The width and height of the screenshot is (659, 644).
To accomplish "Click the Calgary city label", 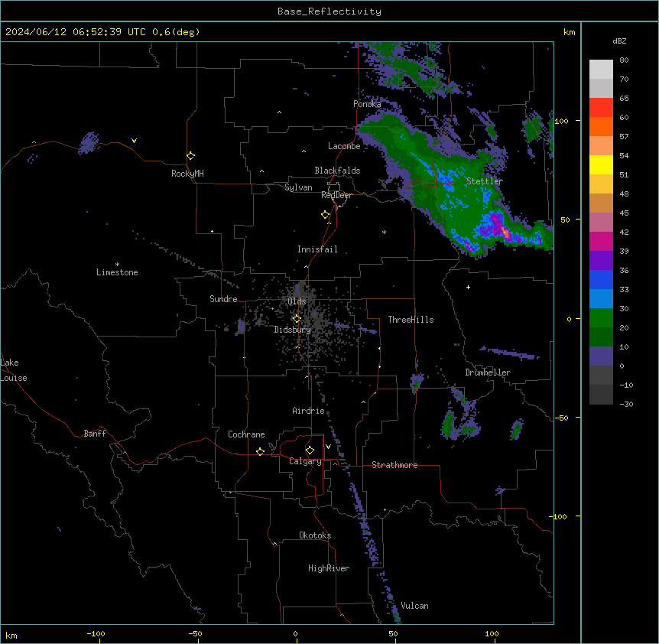I will click(305, 461).
